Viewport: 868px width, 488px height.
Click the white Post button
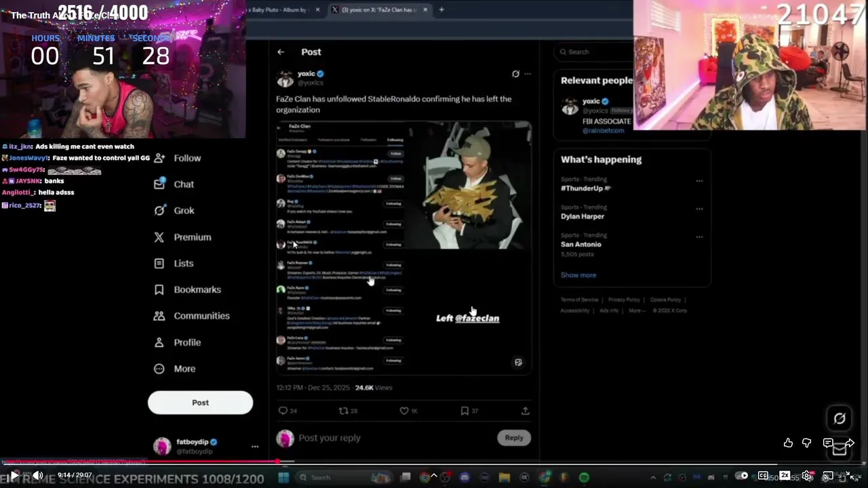[200, 403]
